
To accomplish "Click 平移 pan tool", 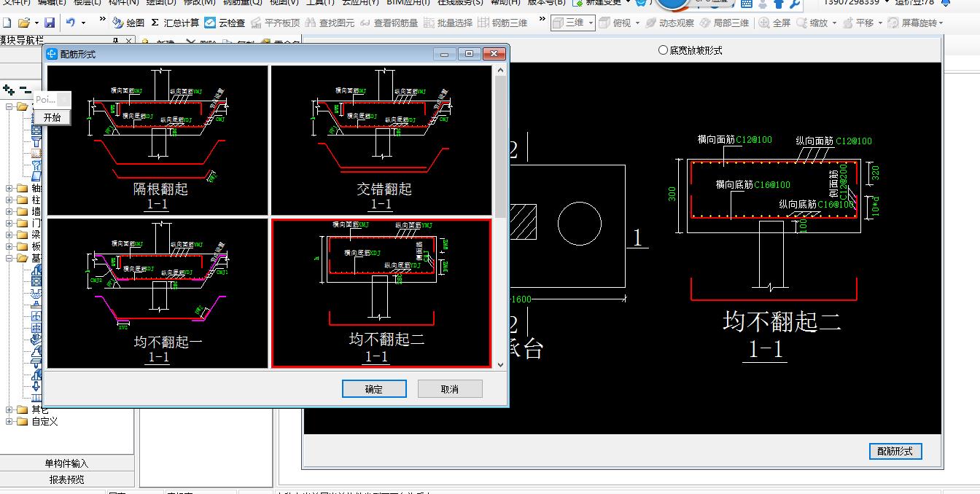I will coord(857,23).
